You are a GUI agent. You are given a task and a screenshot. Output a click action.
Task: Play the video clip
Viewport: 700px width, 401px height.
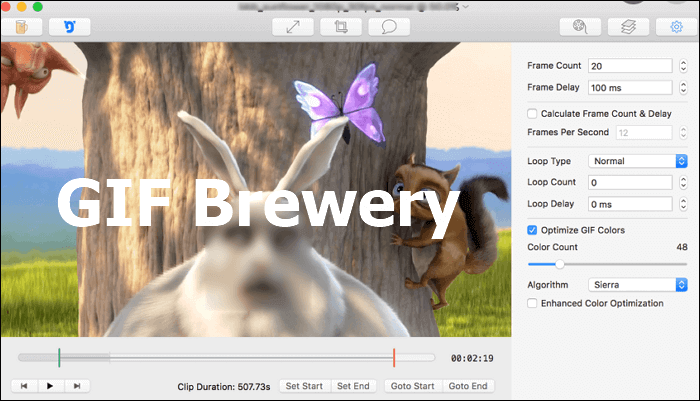point(50,386)
